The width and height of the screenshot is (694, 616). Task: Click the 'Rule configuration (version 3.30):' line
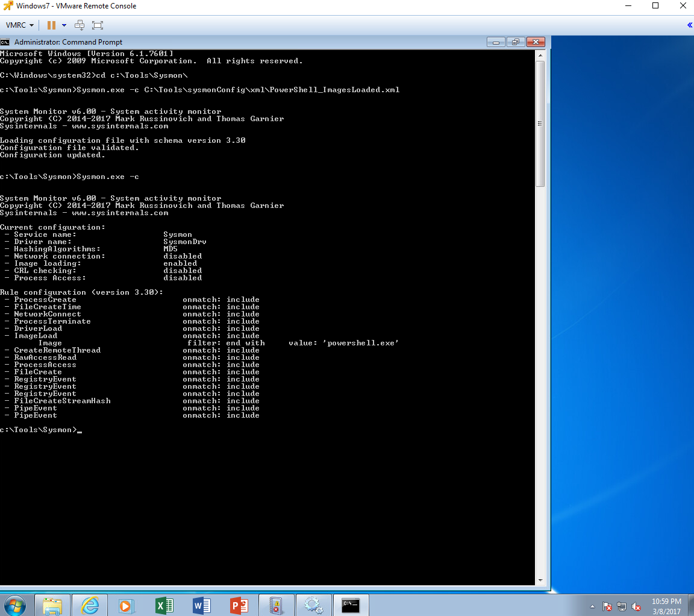81,292
